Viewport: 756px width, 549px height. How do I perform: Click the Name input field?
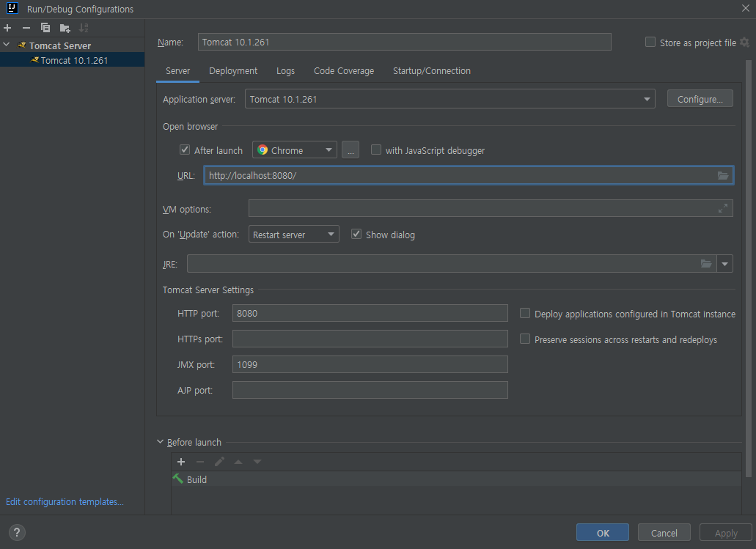pyautogui.click(x=405, y=42)
